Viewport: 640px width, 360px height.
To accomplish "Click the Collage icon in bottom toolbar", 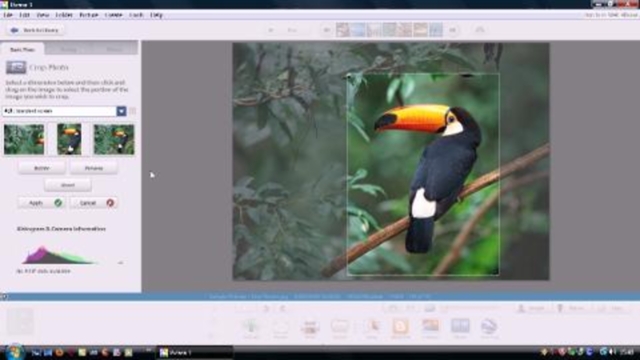I will [x=430, y=327].
